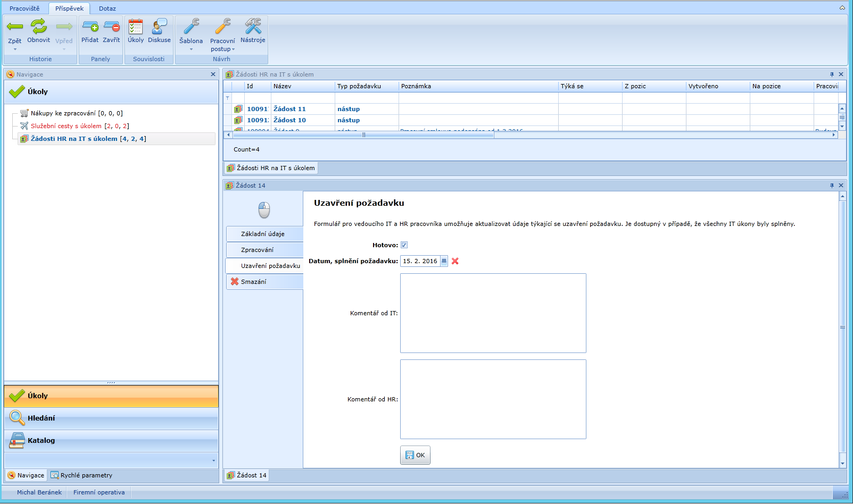Open the navigation pane options dropdown arrow
853x504 pixels.
click(x=214, y=460)
